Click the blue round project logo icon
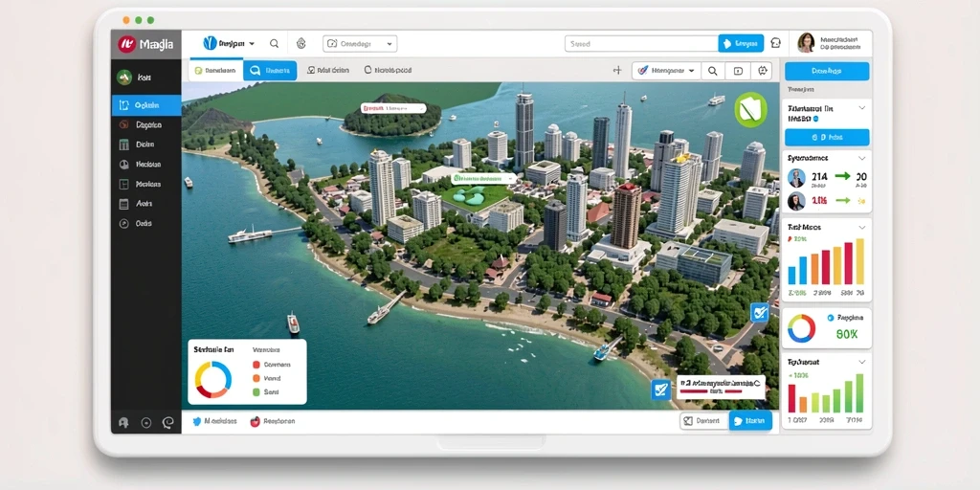 pyautogui.click(x=210, y=43)
